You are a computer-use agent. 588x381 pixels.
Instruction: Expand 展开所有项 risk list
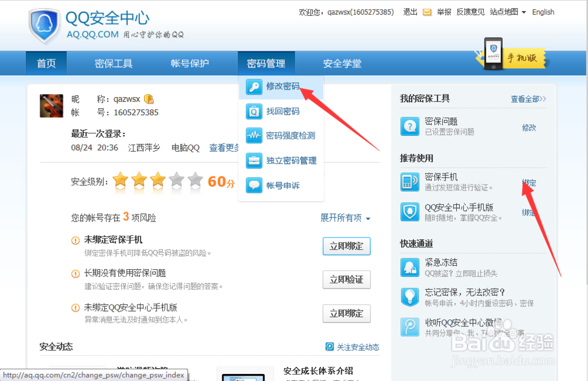(345, 218)
